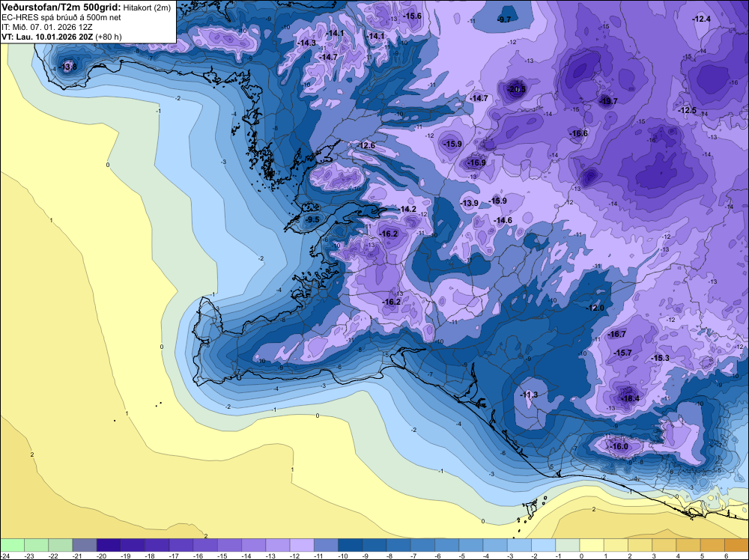Click the legend swatch between -12 and -11
The image size is (749, 560).
point(302,545)
